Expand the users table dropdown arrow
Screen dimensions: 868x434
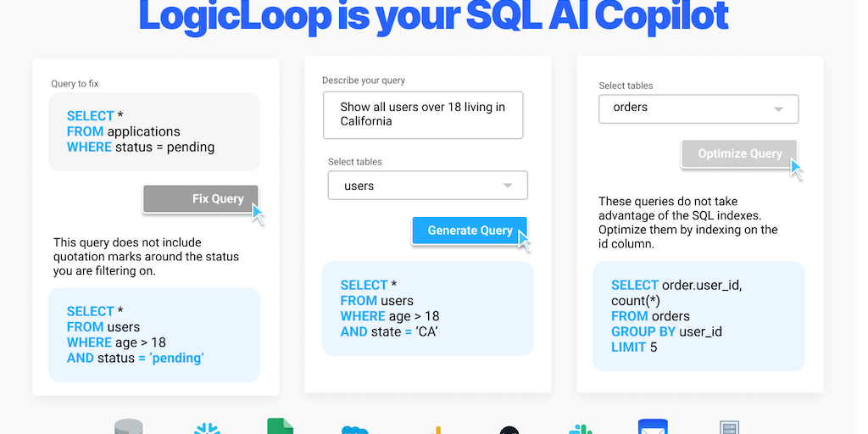pos(508,186)
